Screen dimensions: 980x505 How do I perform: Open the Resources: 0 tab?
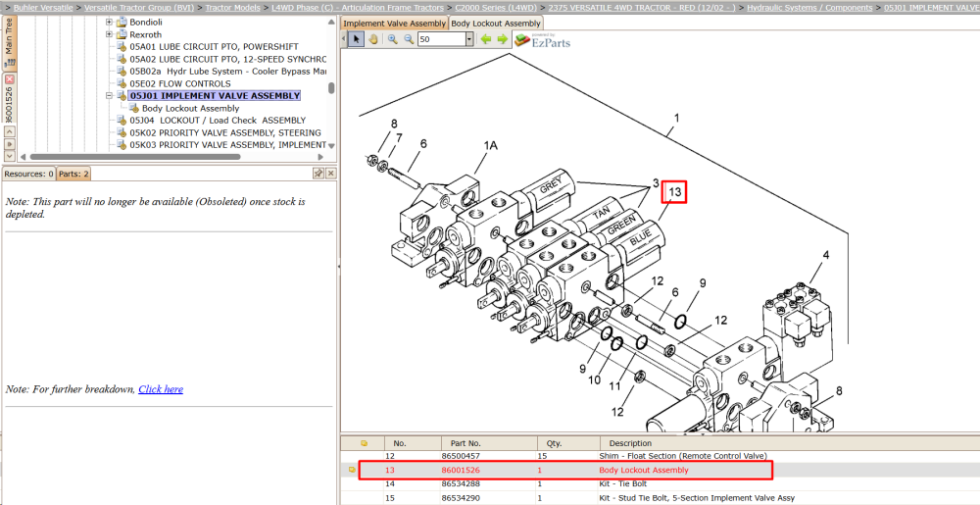pyautogui.click(x=28, y=174)
